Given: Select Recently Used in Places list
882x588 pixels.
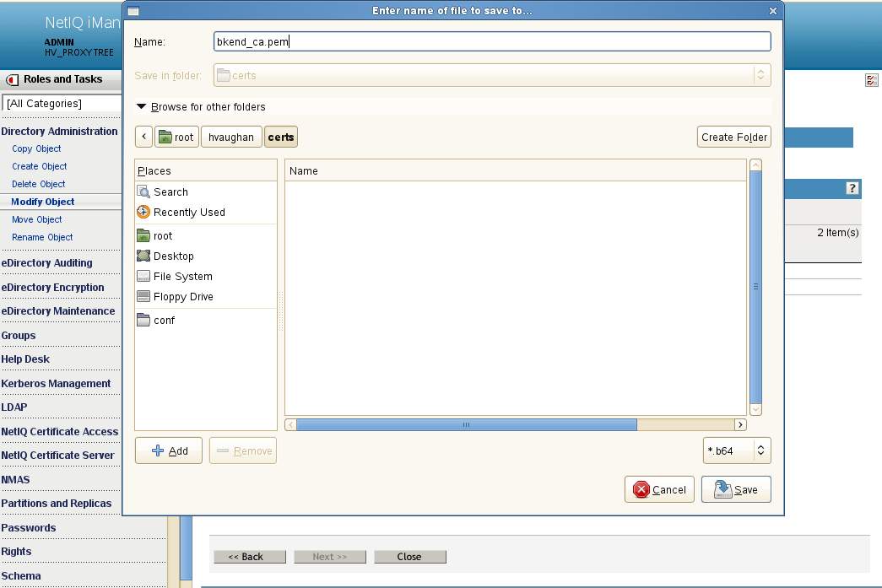Looking at the screenshot, I should click(206, 212).
